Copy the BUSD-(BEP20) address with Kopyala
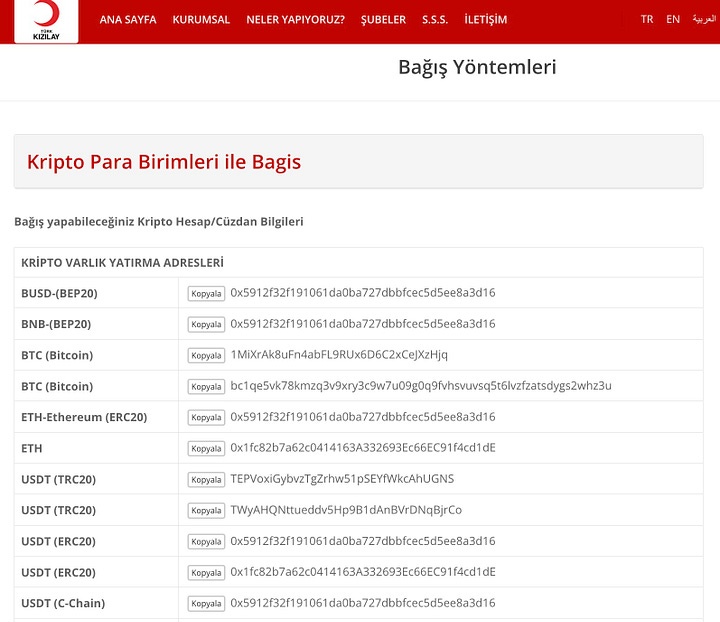 [x=206, y=293]
